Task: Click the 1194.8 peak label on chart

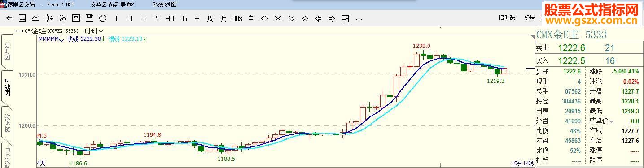Action: (152, 134)
